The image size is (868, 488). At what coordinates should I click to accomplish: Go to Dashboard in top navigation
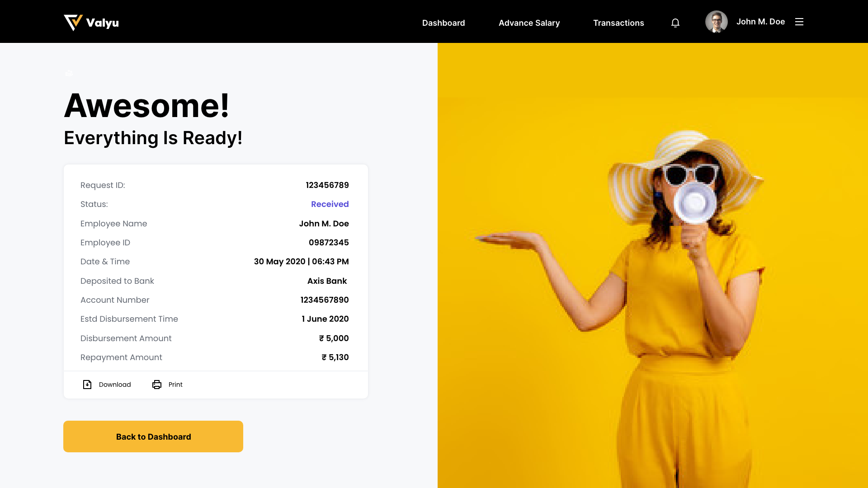443,23
